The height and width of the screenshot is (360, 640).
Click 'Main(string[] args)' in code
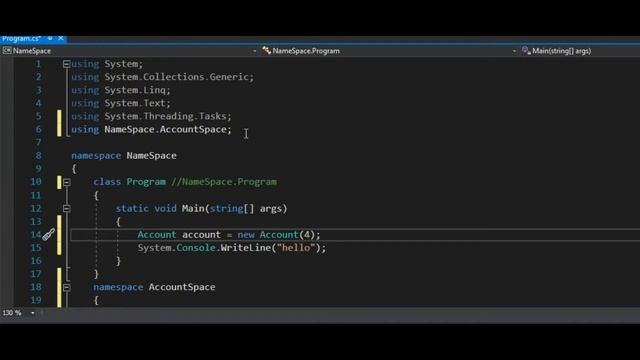click(x=234, y=209)
